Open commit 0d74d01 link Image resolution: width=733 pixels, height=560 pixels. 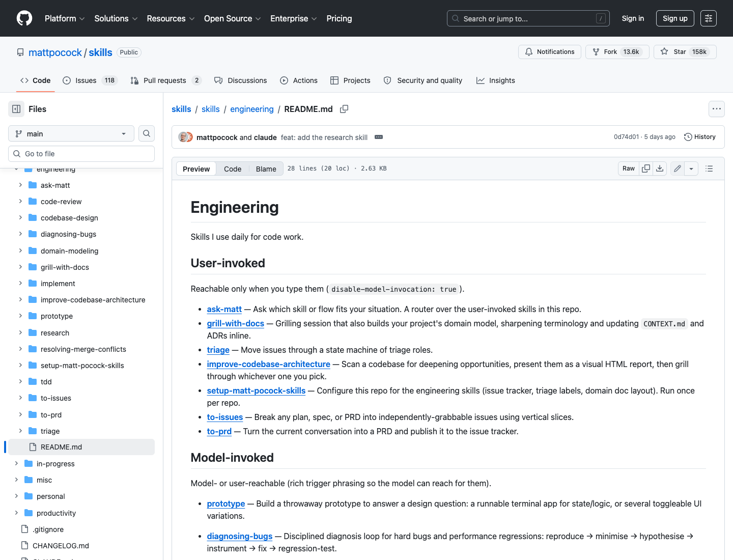[x=626, y=137]
